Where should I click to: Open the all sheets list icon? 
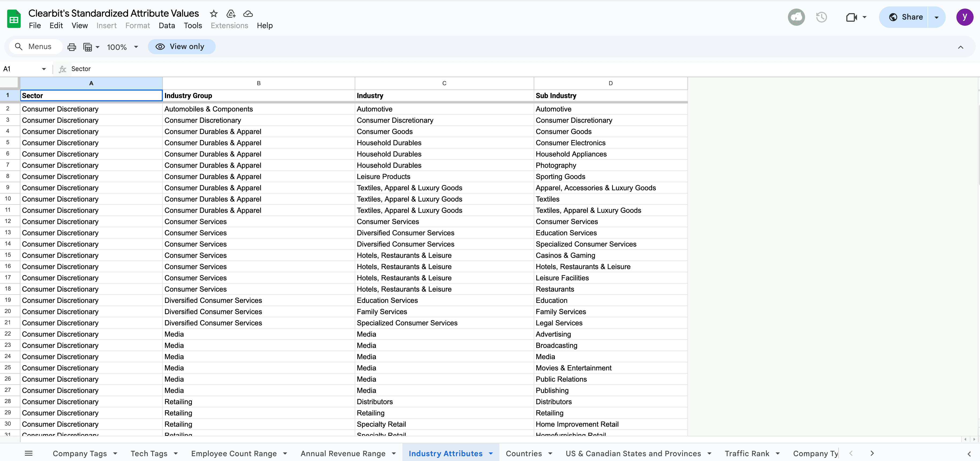click(29, 453)
